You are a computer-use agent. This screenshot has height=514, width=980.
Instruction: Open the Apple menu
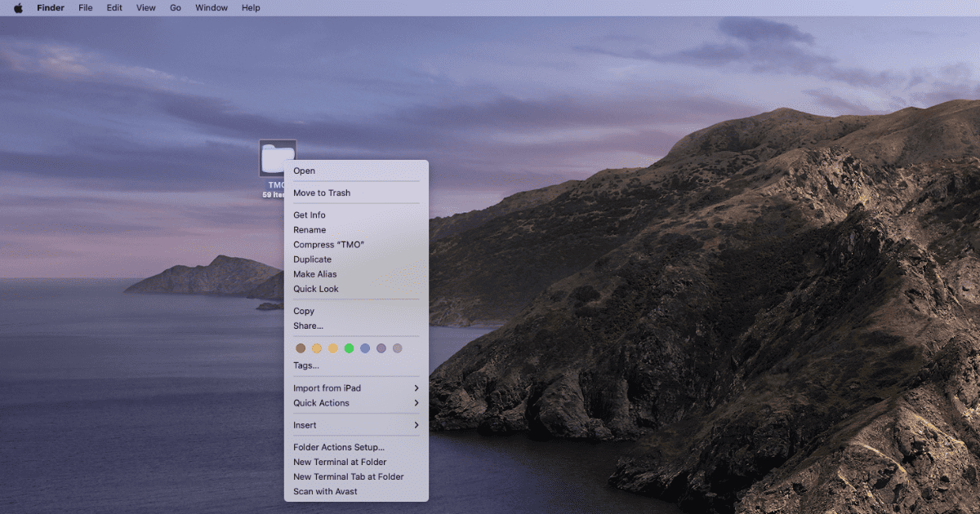click(18, 8)
